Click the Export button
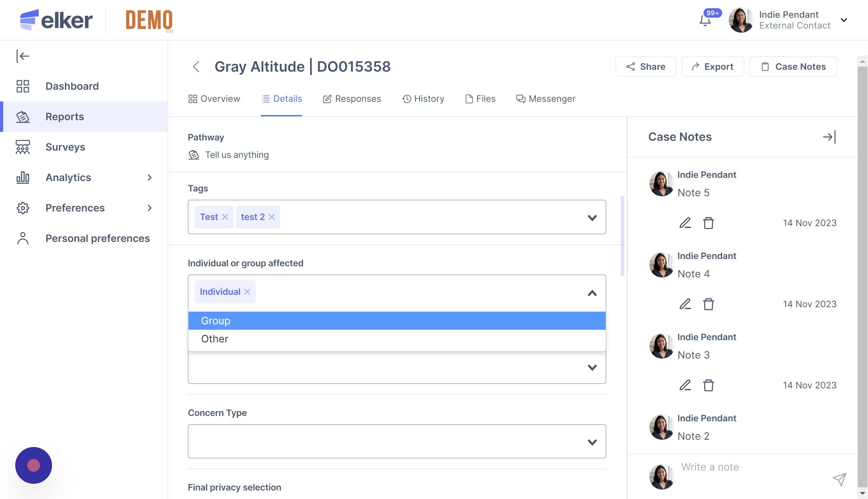The width and height of the screenshot is (868, 499). coord(712,67)
